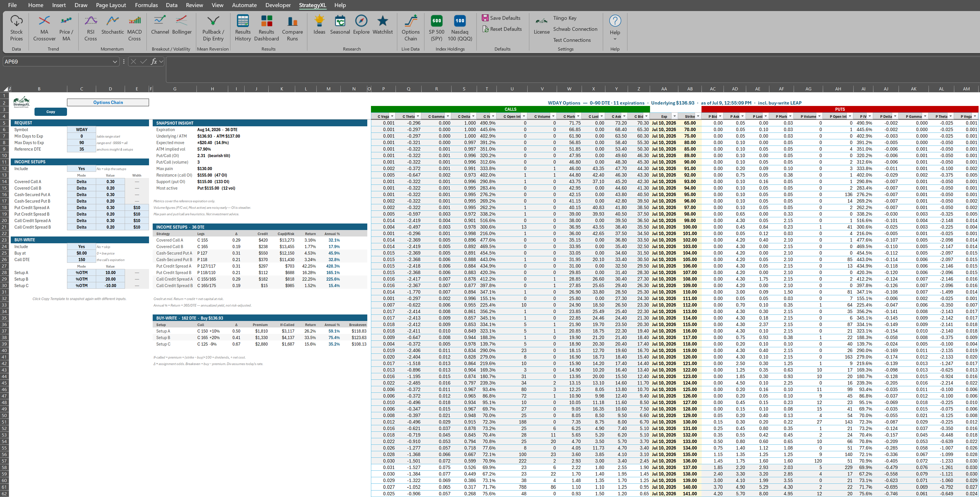This screenshot has height=497, width=980.
Task: Run the RSI Cross momentum tool
Action: [90, 28]
